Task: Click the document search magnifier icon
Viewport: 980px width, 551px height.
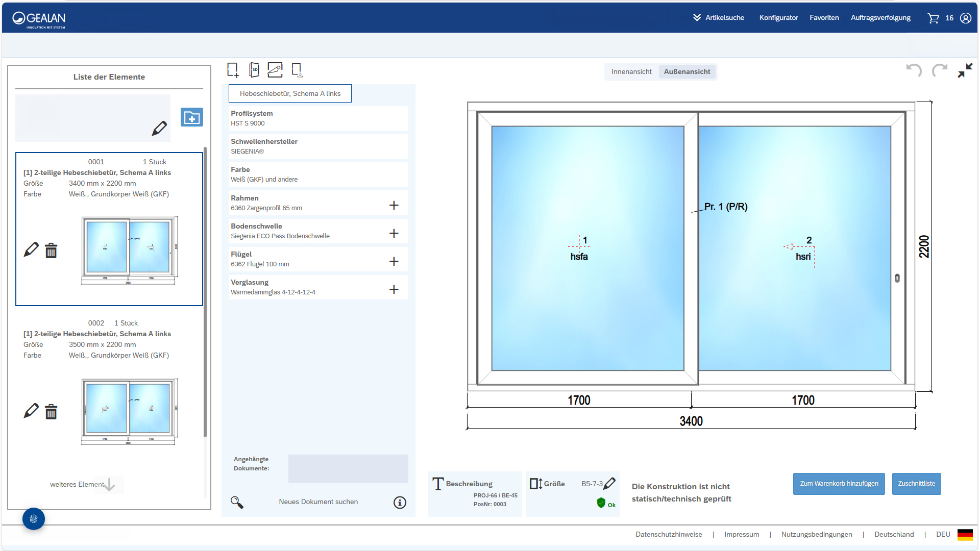Action: 237,503
